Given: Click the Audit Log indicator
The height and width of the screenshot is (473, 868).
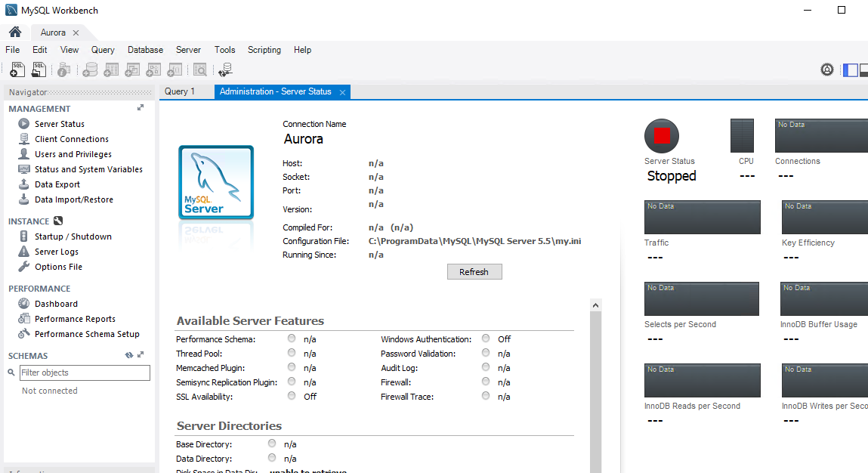Looking at the screenshot, I should coord(486,366).
